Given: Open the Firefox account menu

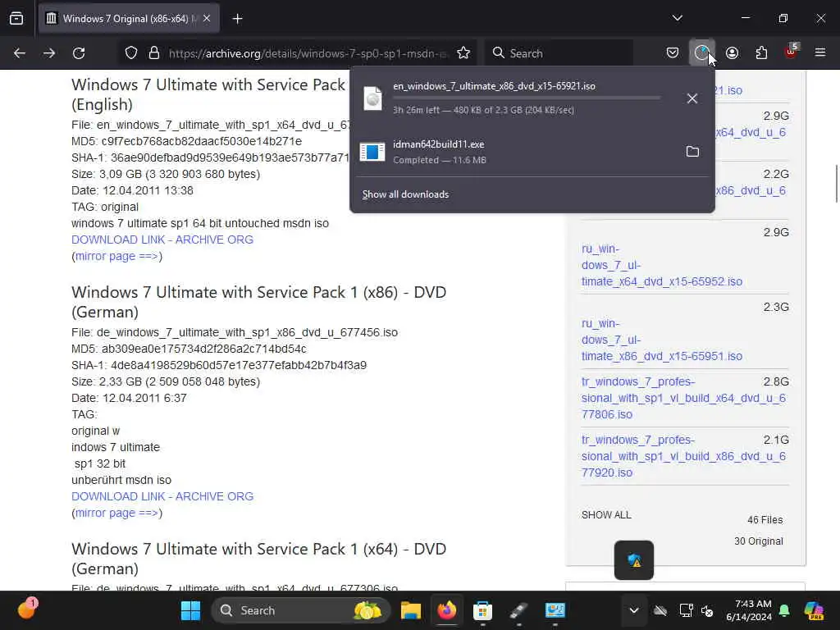Looking at the screenshot, I should click(x=732, y=53).
